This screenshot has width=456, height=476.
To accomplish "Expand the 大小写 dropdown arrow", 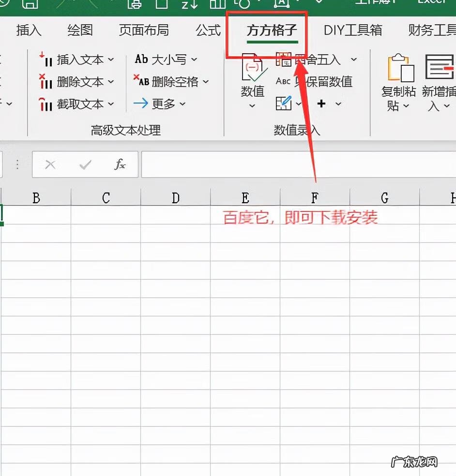I will [x=194, y=59].
